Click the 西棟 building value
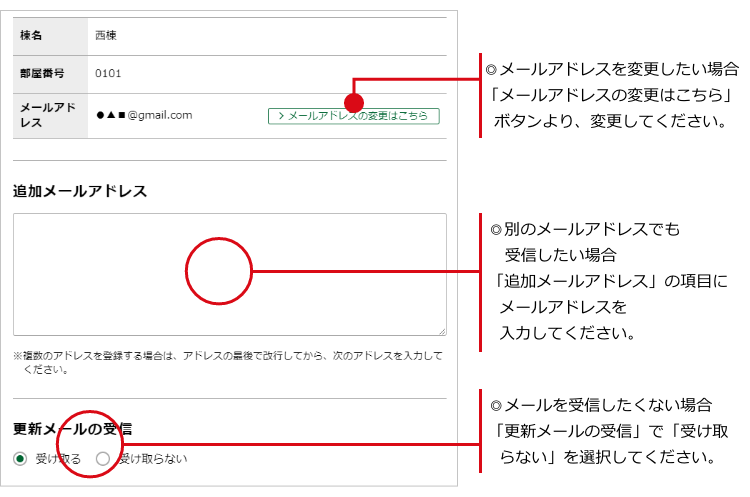The width and height of the screenshot is (750, 497). [105, 36]
